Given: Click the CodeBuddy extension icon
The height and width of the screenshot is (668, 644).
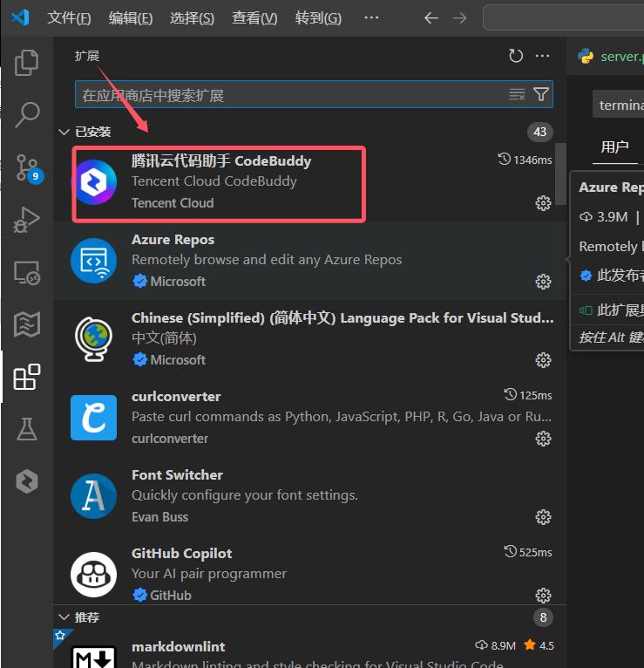Looking at the screenshot, I should click(93, 182).
